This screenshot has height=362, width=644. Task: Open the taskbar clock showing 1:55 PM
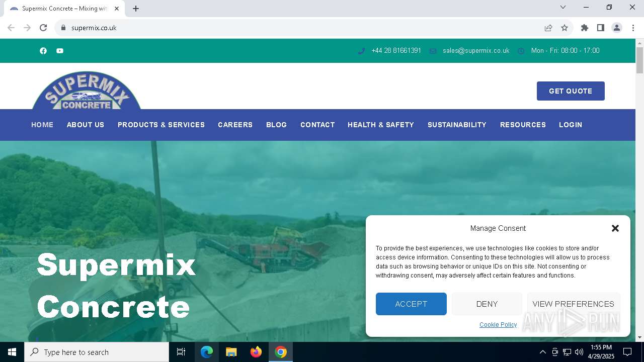(601, 352)
